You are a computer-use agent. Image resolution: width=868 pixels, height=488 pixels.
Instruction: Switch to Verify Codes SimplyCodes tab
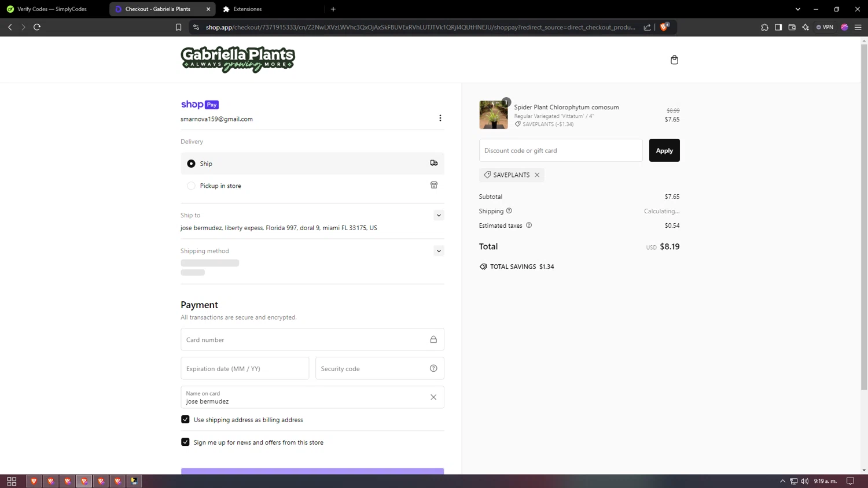pyautogui.click(x=53, y=9)
